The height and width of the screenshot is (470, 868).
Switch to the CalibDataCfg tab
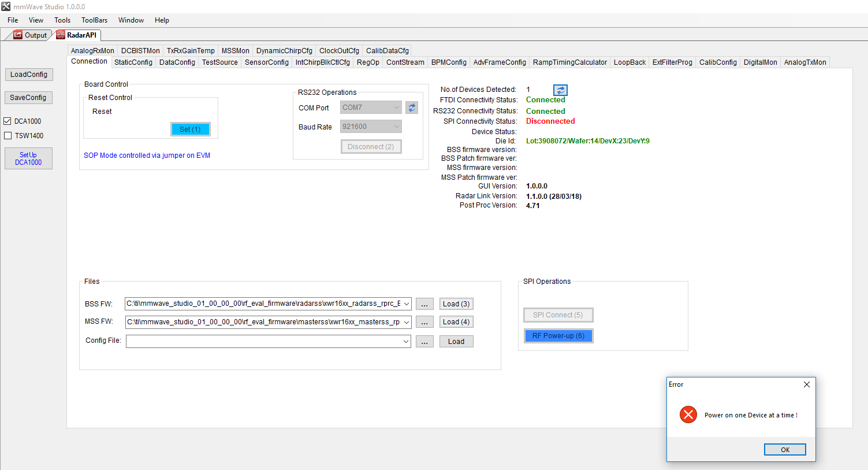click(388, 51)
